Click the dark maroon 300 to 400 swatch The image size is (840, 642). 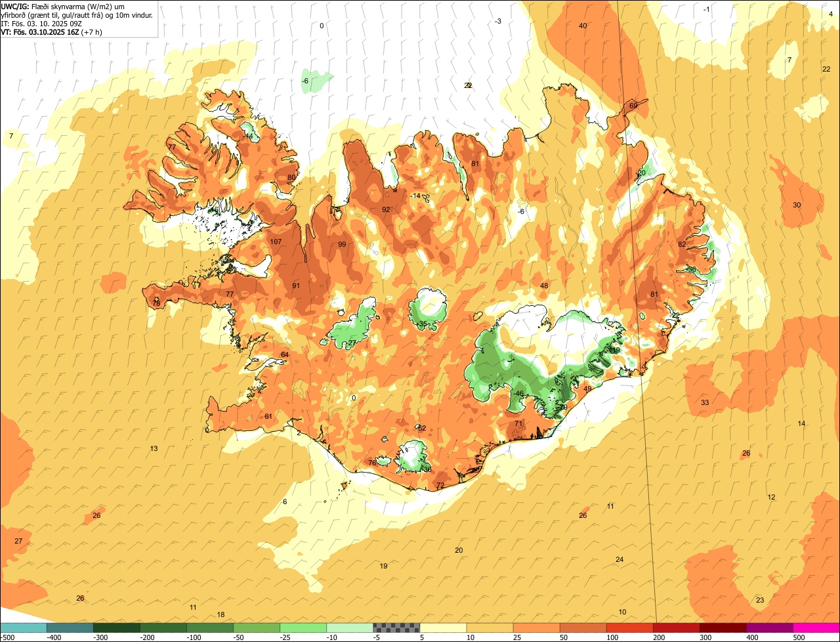click(x=723, y=628)
